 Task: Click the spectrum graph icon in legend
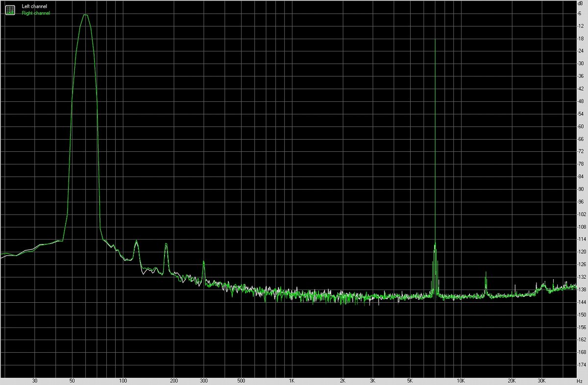[x=10, y=10]
